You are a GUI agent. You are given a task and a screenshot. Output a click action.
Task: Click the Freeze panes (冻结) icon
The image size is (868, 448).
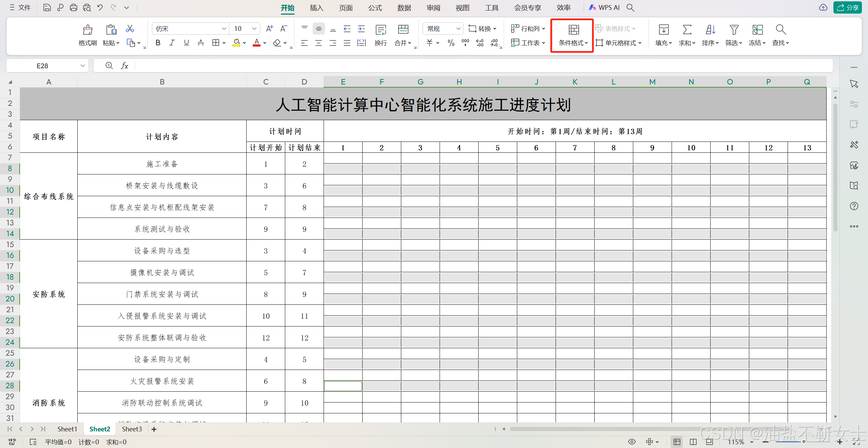coord(757,30)
